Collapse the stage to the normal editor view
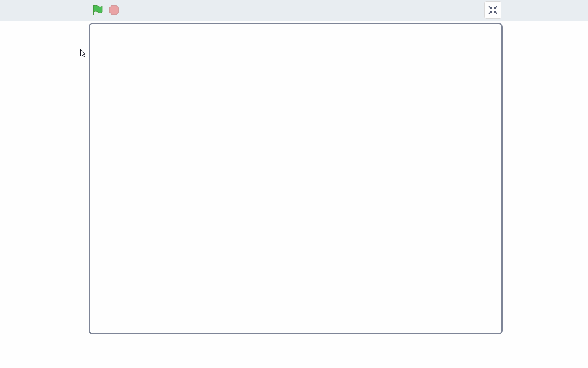The width and height of the screenshot is (588, 368). point(493,10)
